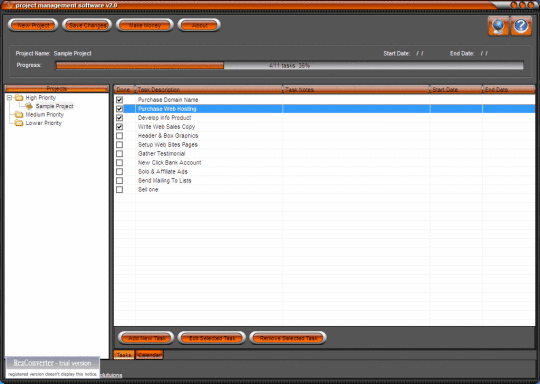
Task: Click the Save Changes button
Action: point(87,25)
